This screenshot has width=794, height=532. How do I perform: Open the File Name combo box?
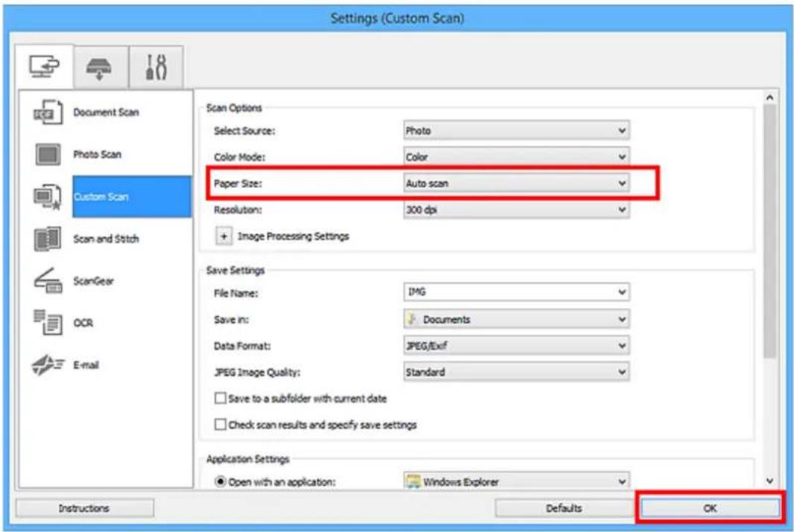(516, 292)
